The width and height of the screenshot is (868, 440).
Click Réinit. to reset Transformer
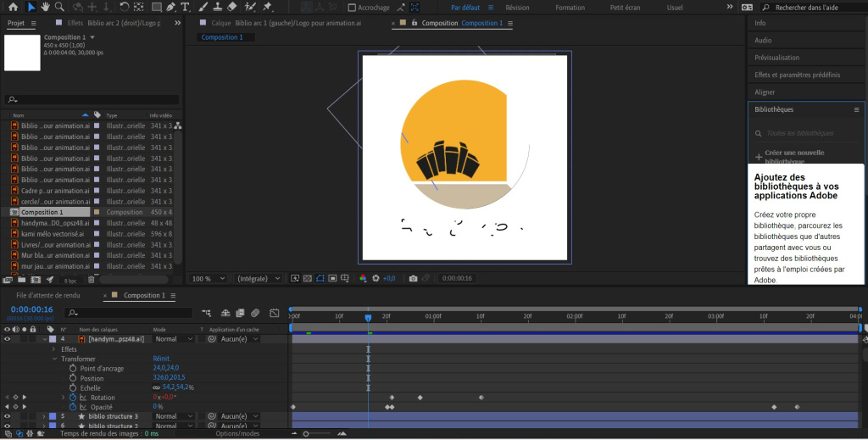coord(162,359)
